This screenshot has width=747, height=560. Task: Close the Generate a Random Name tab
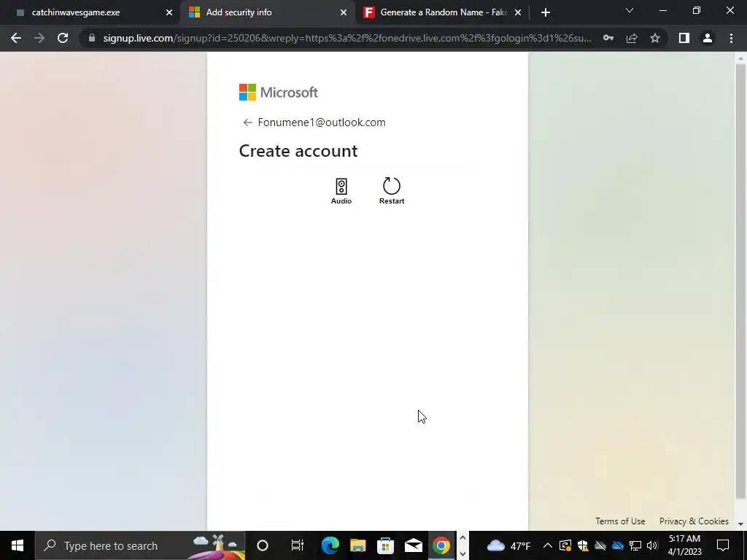click(x=518, y=12)
